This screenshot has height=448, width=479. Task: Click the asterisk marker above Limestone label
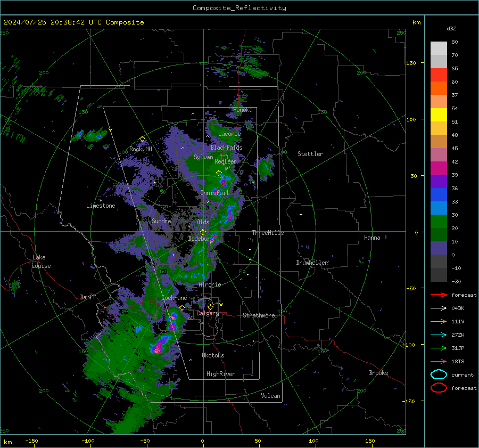(x=101, y=201)
